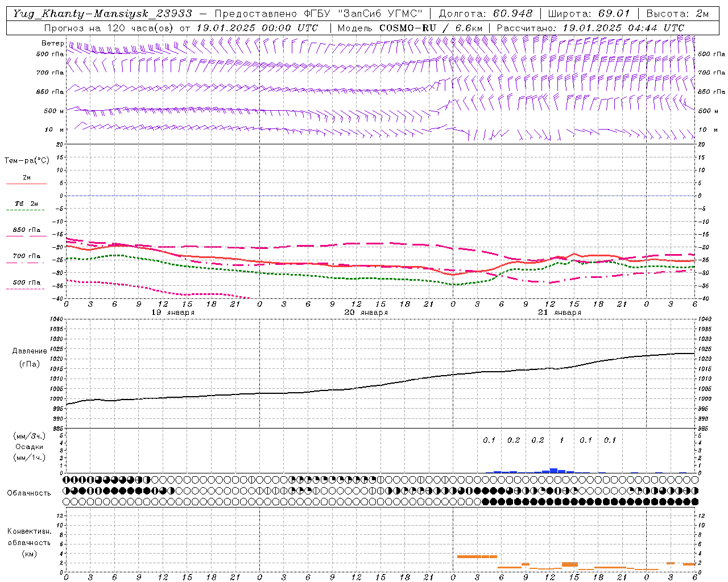
Task: Click the station title Yug_Khanty-Mansiysk_23933
Action: (x=102, y=14)
